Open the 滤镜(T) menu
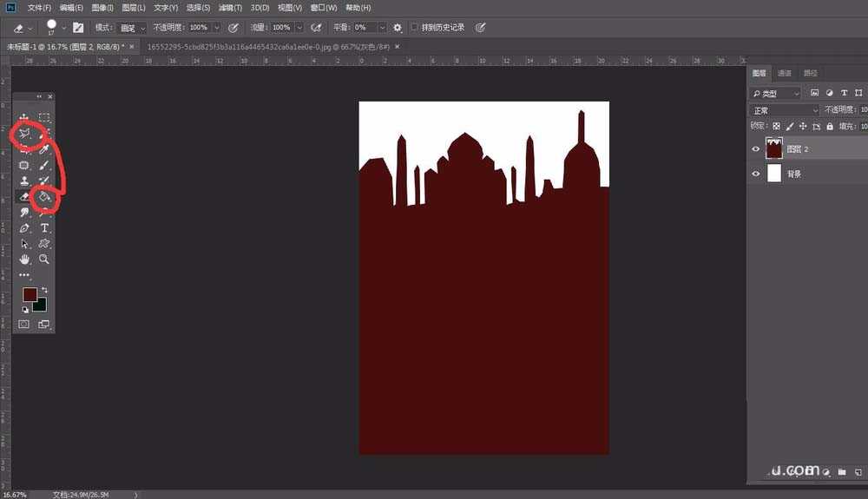868x499 pixels. (230, 8)
